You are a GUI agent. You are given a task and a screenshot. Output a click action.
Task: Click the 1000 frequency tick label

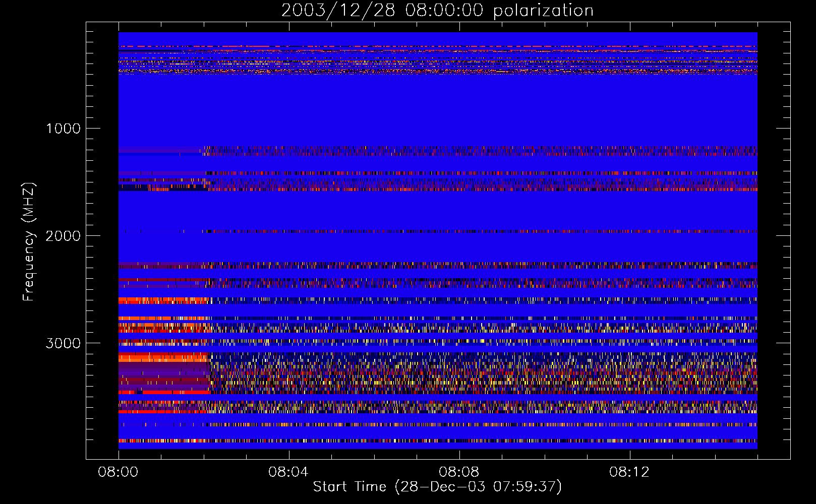click(x=63, y=129)
